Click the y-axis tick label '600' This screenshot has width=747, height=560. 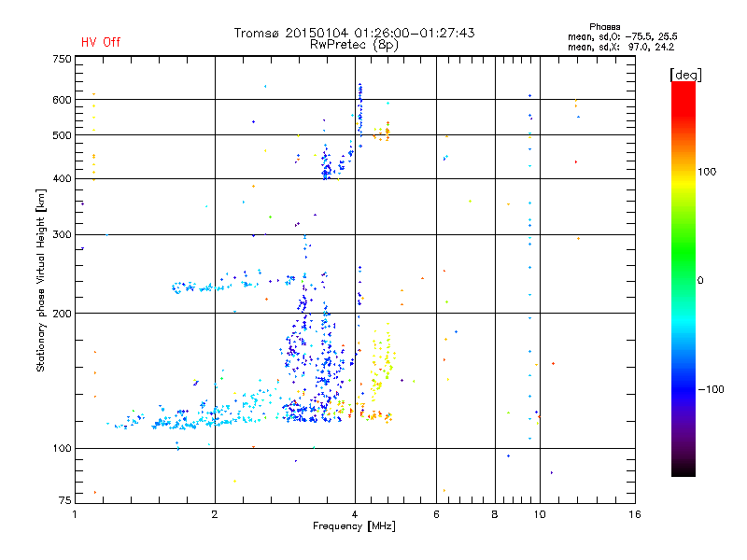click(x=62, y=100)
